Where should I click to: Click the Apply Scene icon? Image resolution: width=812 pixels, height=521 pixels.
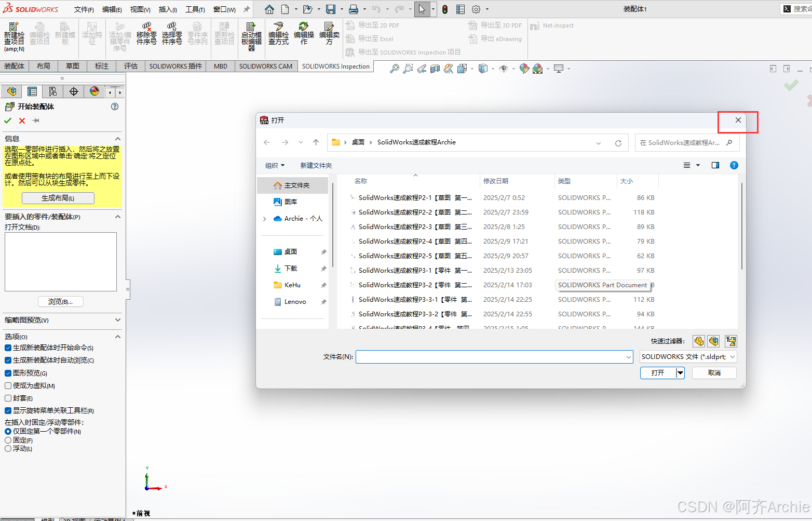pyautogui.click(x=538, y=69)
